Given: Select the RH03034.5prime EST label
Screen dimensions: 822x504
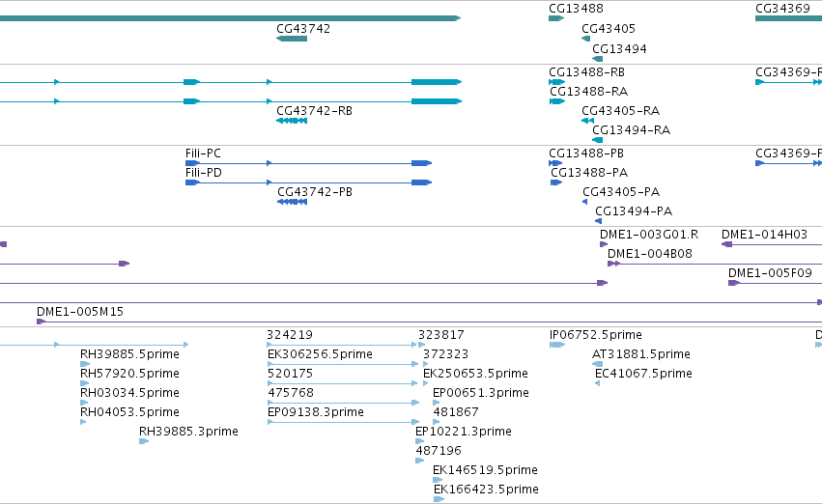Looking at the screenshot, I should click(130, 394).
